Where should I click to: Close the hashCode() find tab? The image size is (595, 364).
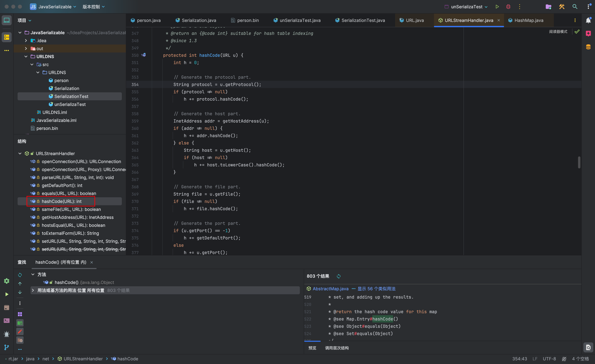click(x=91, y=262)
